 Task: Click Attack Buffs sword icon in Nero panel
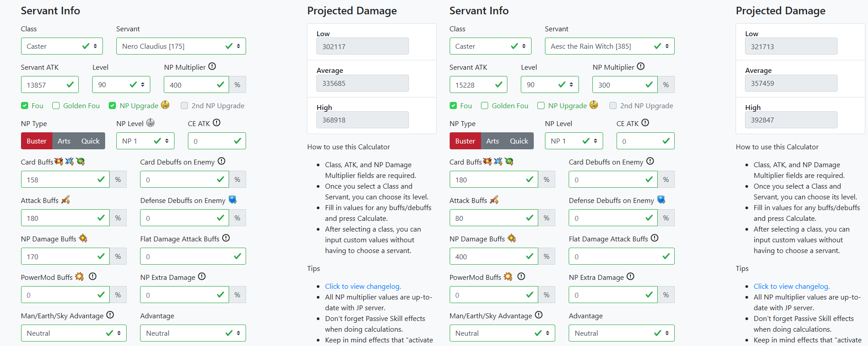coord(65,200)
